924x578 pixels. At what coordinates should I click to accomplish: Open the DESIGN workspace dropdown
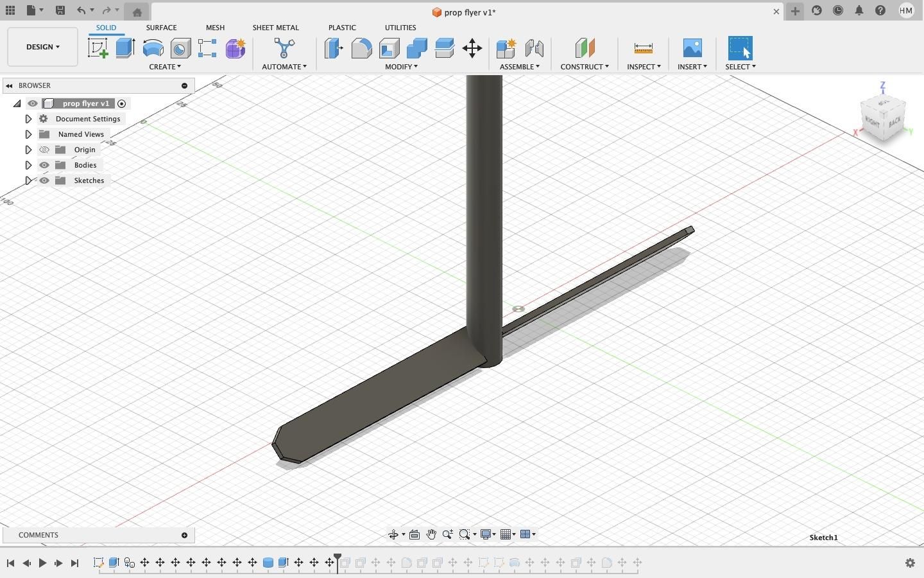click(x=42, y=47)
